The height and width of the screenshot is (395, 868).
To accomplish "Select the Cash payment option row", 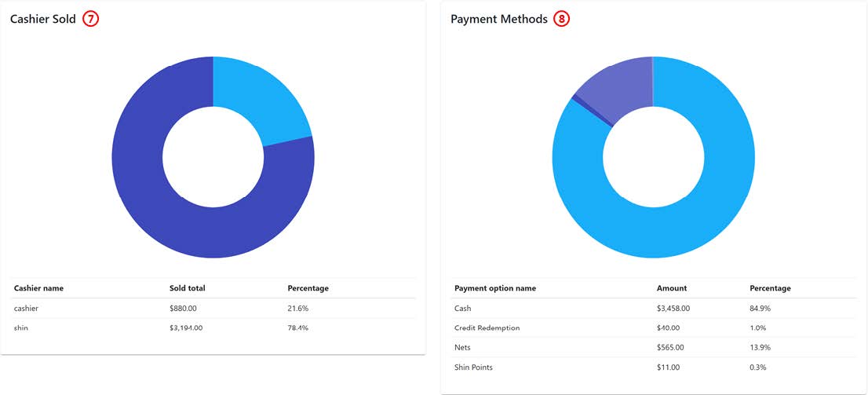I will (463, 309).
